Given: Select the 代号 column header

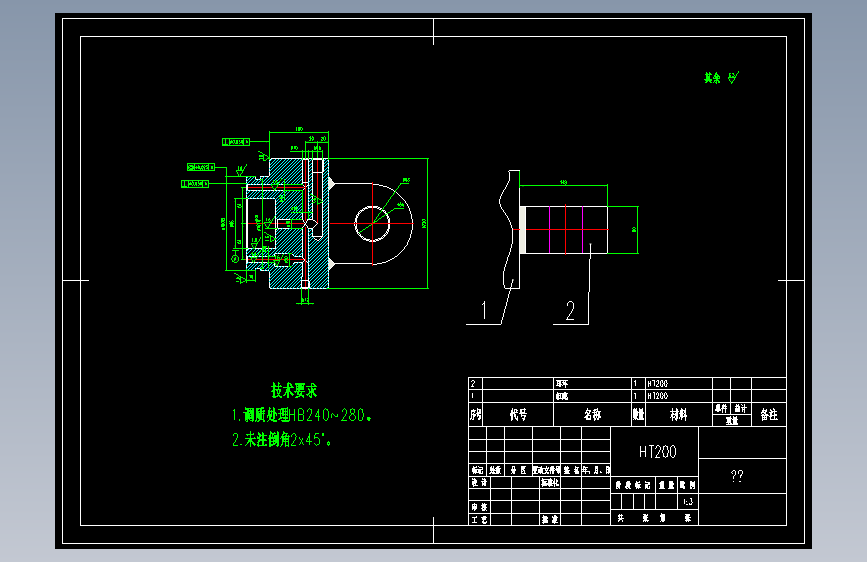Looking at the screenshot, I should 518,415.
